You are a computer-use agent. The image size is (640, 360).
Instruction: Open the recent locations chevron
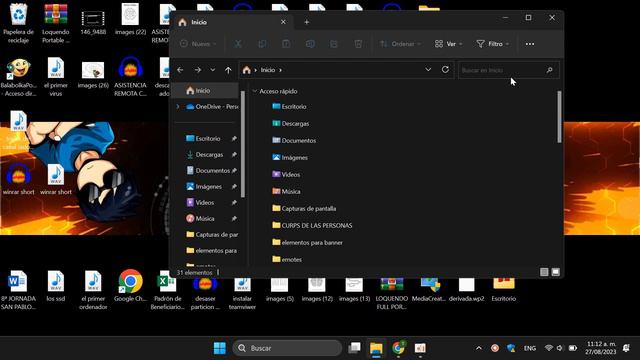pos(213,70)
